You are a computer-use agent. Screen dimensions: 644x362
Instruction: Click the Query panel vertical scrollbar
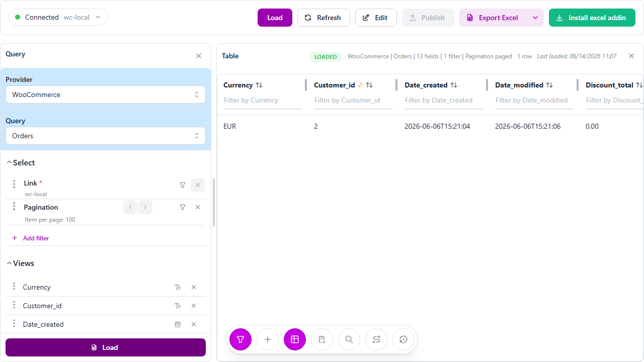(x=214, y=203)
